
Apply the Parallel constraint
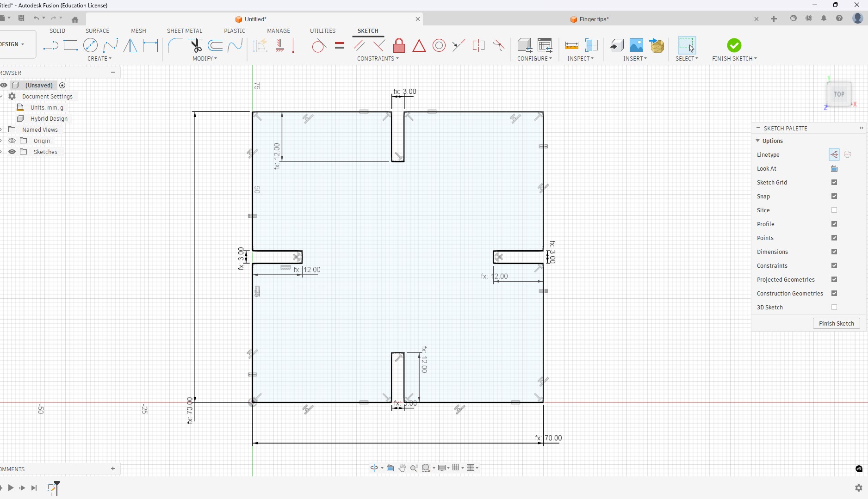(x=360, y=45)
